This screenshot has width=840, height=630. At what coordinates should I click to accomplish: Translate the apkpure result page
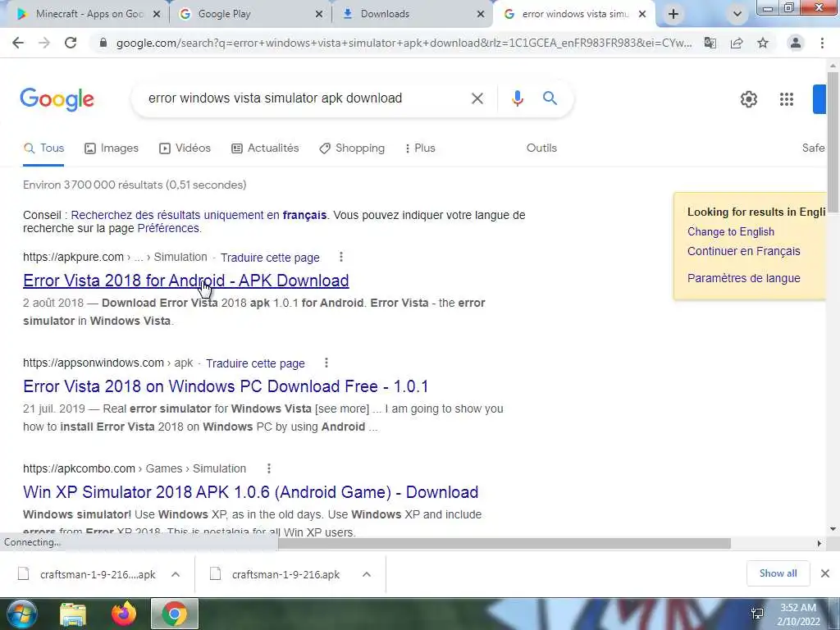tap(270, 258)
